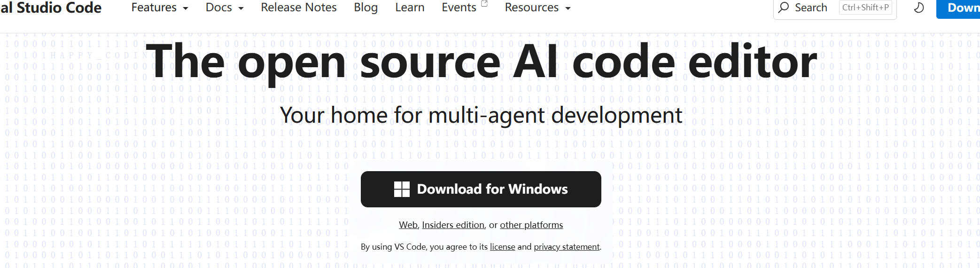Click the Docs chevron arrow
The width and height of the screenshot is (980, 268).
coord(241,8)
